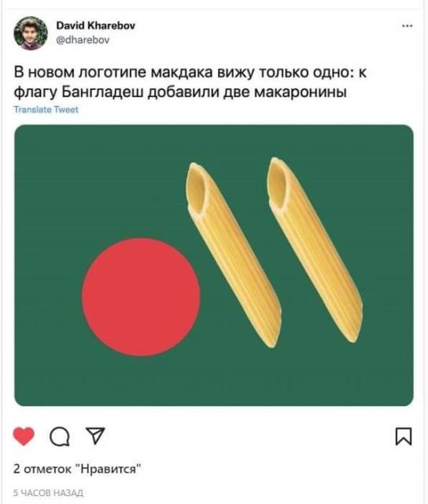Open the green flag image
Image resolution: width=428 pixels, height=504 pixels.
coord(214,265)
